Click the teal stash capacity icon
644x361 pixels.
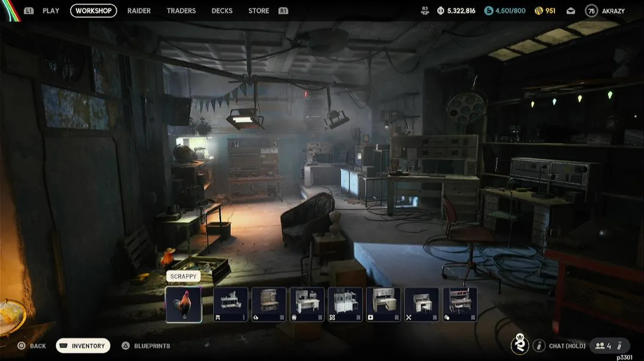click(x=489, y=11)
